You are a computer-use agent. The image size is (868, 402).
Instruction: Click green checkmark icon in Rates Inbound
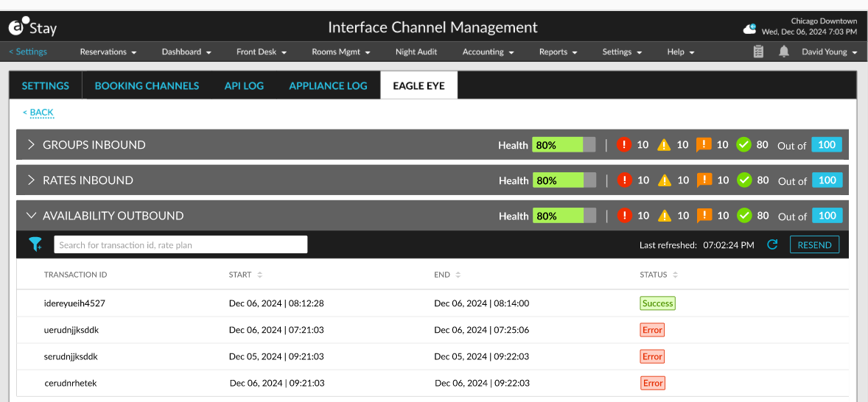(x=743, y=180)
